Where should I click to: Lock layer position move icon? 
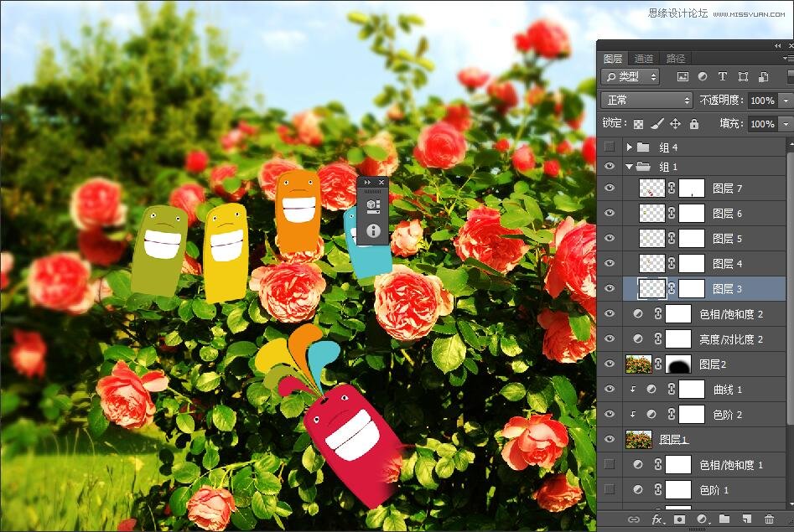[676, 123]
